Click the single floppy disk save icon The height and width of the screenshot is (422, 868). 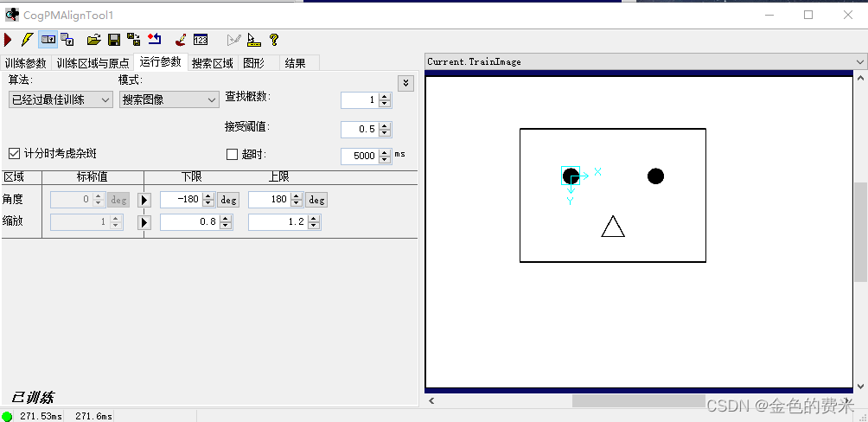(114, 40)
